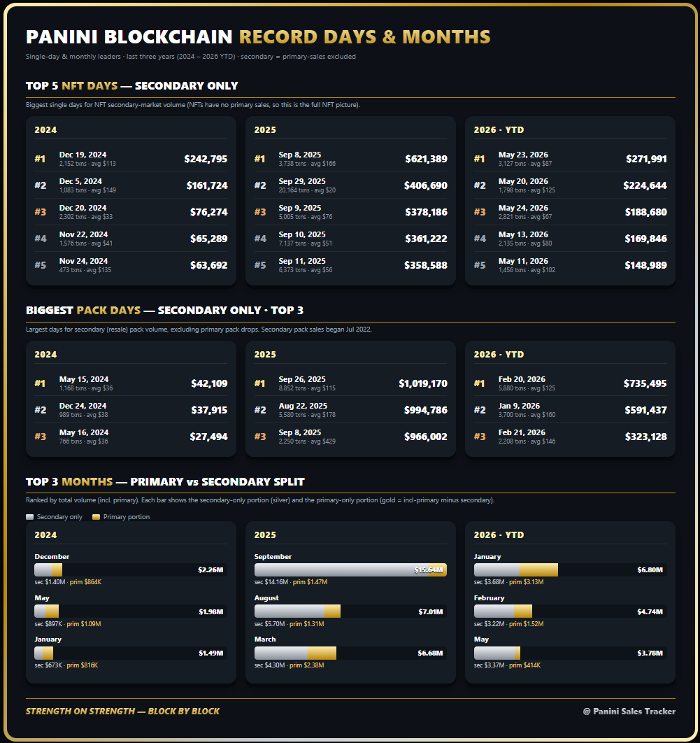The width and height of the screenshot is (700, 743).
Task: Click the sec $5.70M · prim $1.31M breakdown
Action: tap(289, 624)
